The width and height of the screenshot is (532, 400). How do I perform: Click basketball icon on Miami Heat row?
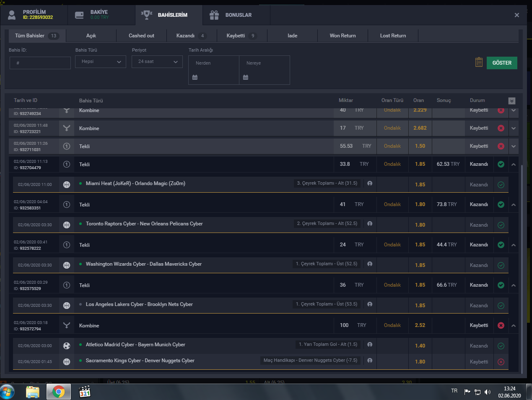pyautogui.click(x=67, y=184)
